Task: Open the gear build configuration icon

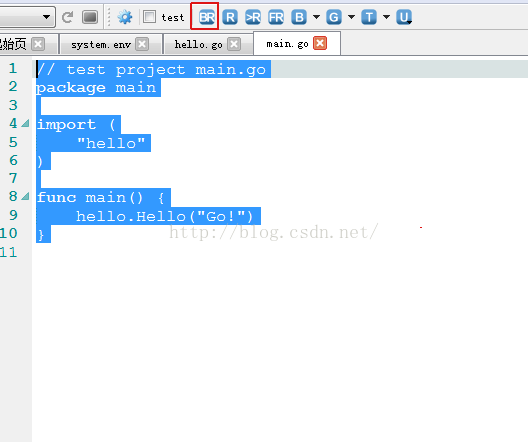Action: [125, 17]
